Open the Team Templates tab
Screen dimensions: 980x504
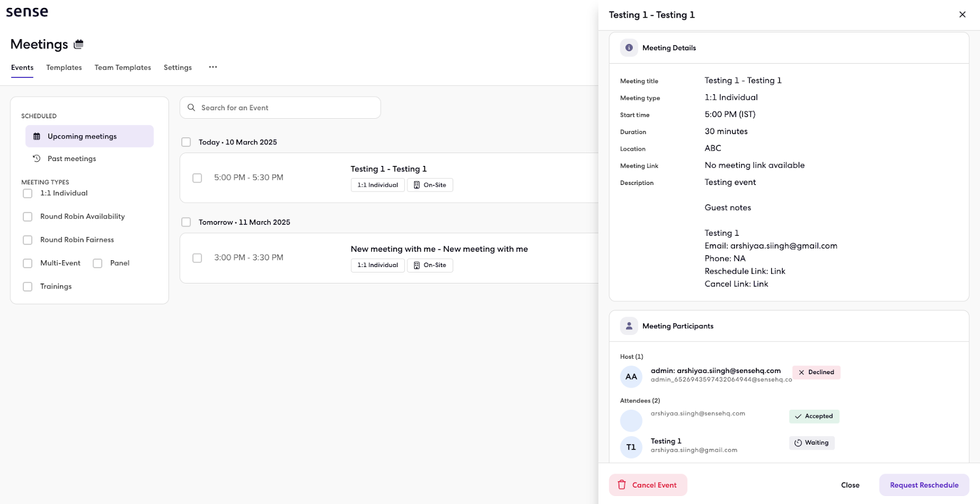coord(123,67)
